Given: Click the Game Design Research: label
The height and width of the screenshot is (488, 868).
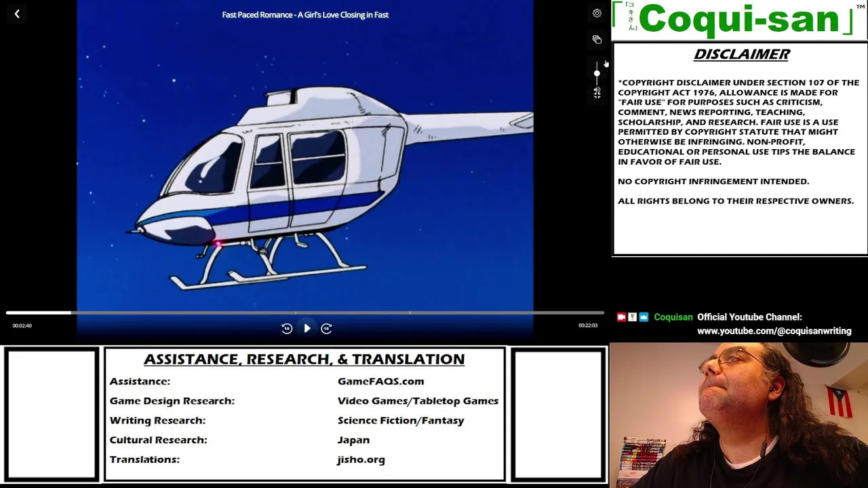Looking at the screenshot, I should (x=172, y=401).
